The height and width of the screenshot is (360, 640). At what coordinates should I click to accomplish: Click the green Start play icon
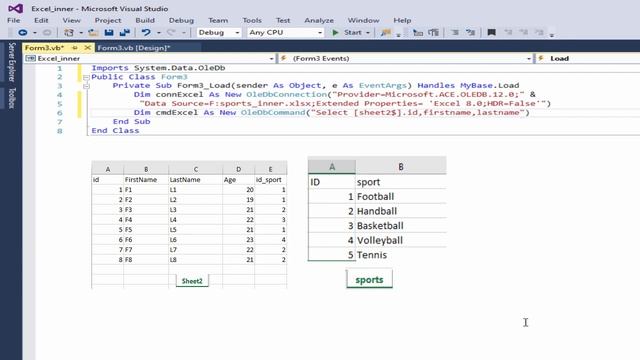[x=335, y=33]
